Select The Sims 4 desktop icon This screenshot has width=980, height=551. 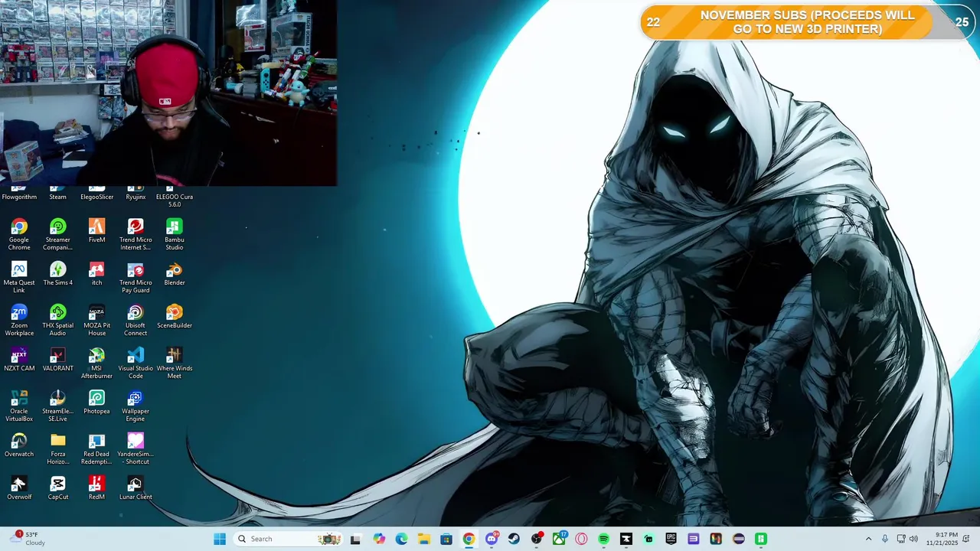(x=57, y=273)
